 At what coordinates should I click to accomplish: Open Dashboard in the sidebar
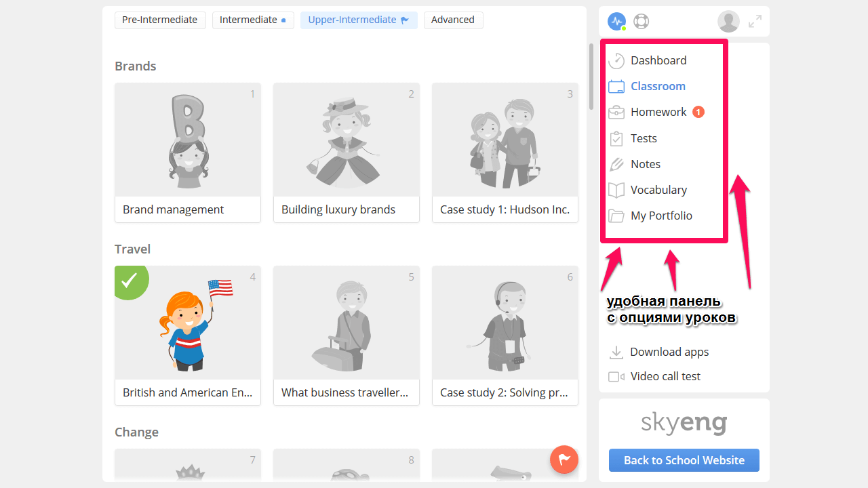pyautogui.click(x=658, y=60)
